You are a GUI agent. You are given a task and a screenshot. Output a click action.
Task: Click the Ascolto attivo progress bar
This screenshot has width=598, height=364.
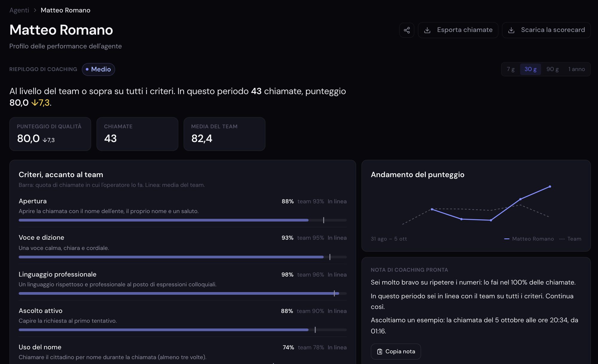[x=182, y=330]
